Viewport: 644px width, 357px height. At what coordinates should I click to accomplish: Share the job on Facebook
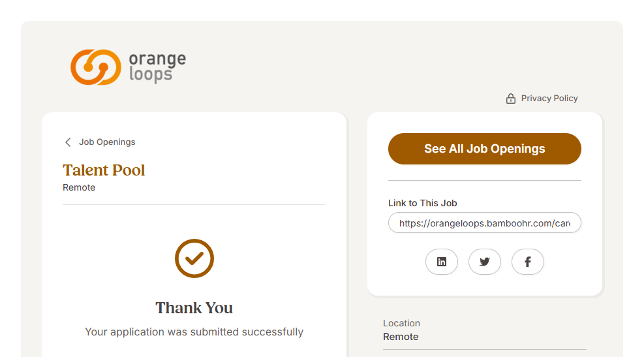(528, 262)
